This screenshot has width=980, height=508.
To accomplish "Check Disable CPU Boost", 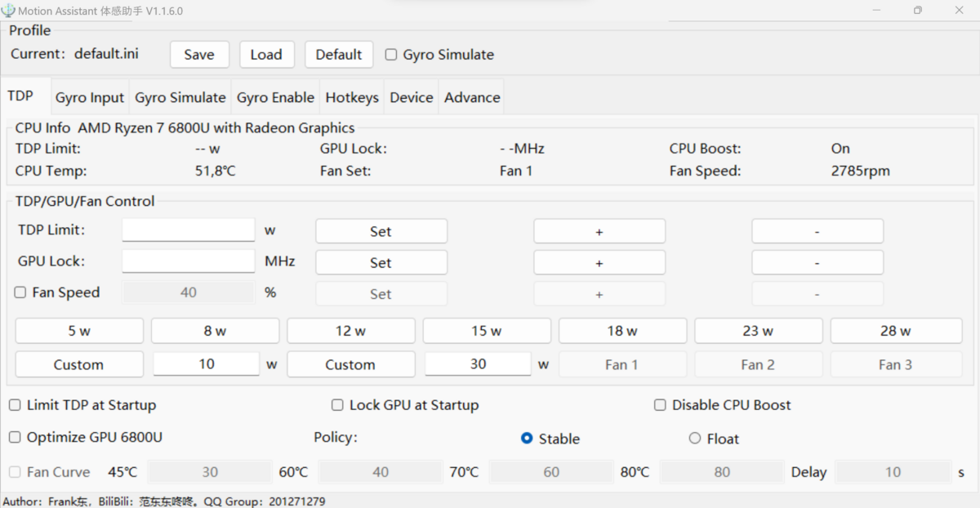I will tap(660, 405).
